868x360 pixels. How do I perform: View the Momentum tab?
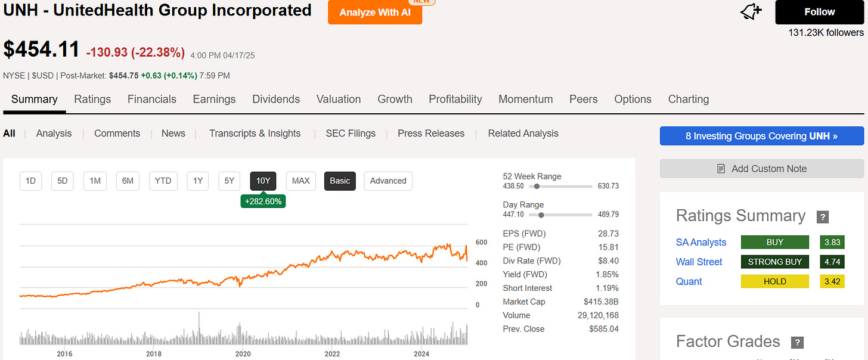526,100
